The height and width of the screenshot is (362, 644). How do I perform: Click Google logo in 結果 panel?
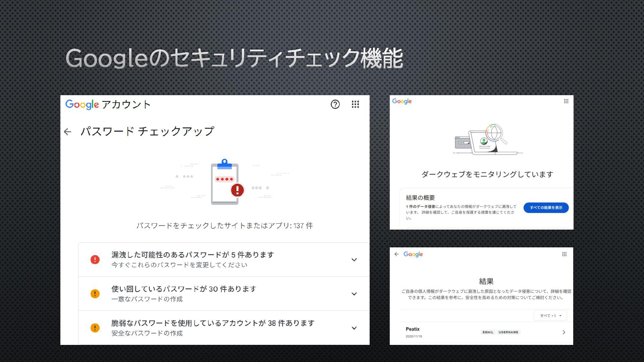pyautogui.click(x=413, y=254)
